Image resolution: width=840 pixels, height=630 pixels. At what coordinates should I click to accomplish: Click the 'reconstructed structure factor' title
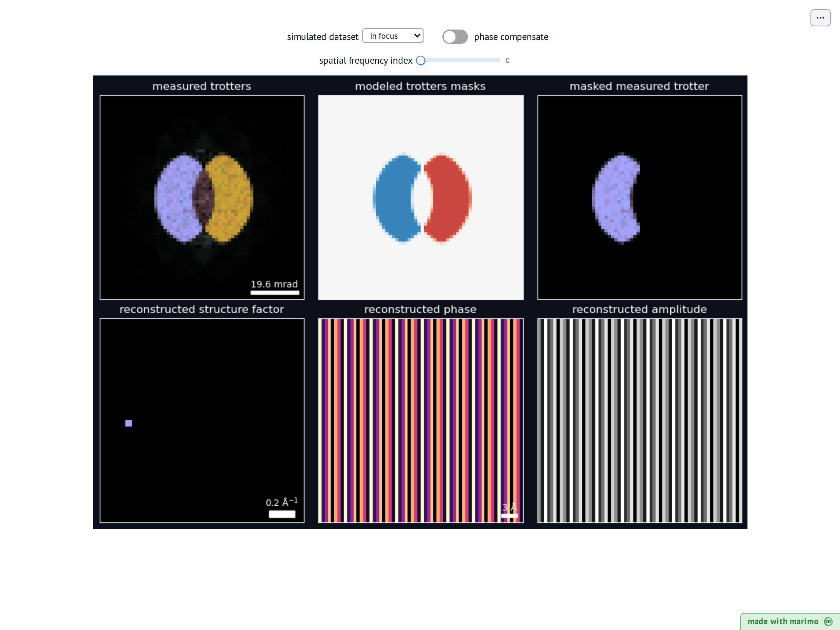coord(202,309)
